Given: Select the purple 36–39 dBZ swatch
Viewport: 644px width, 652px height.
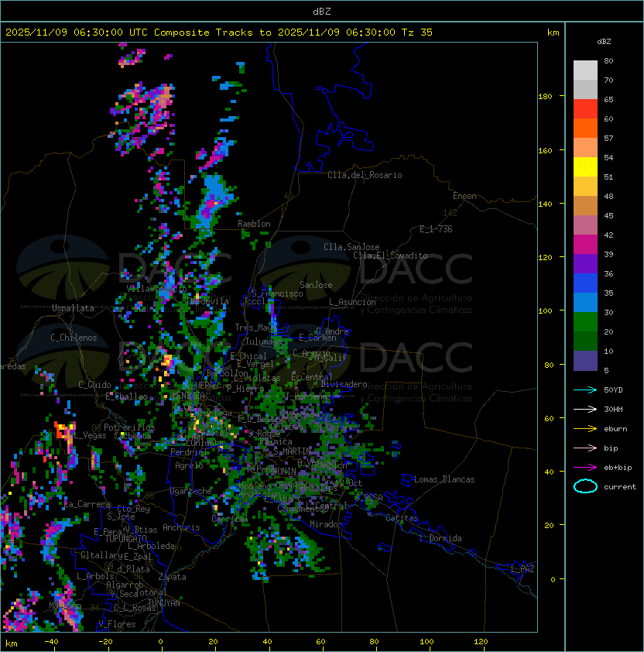Looking at the screenshot, I should click(x=585, y=263).
